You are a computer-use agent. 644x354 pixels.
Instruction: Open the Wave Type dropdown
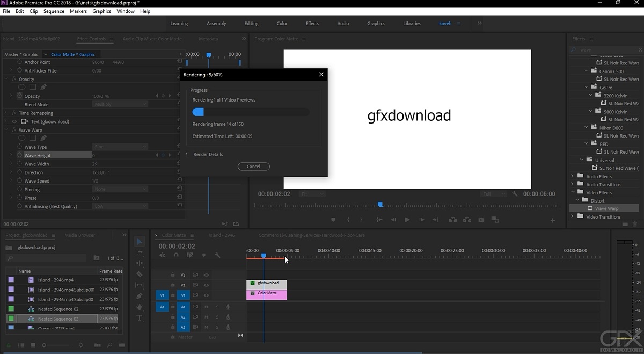pyautogui.click(x=120, y=147)
